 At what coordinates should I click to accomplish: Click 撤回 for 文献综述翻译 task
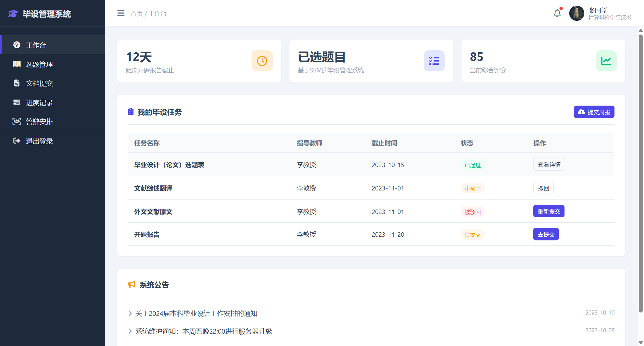543,188
